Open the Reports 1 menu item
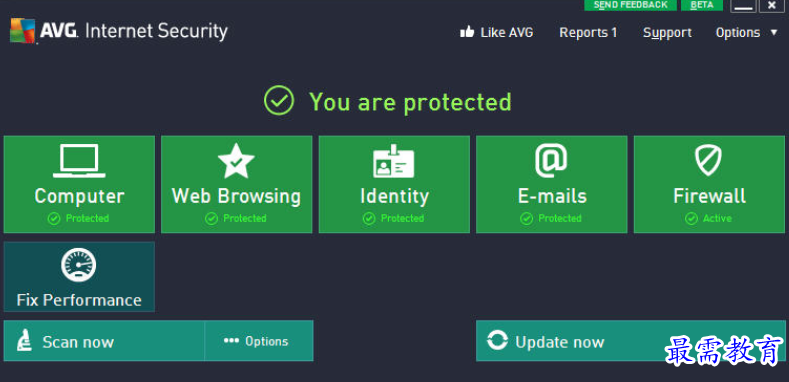Image resolution: width=789 pixels, height=382 pixels. 588,33
